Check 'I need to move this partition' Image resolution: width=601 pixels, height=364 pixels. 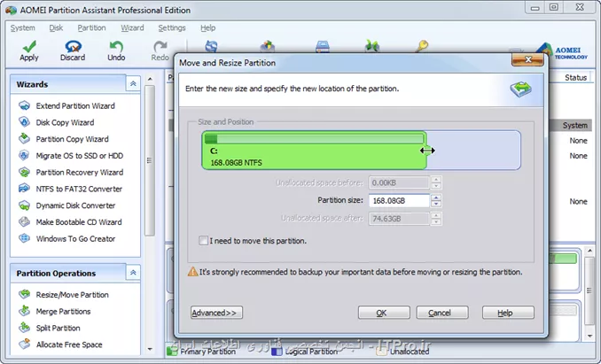[203, 241]
